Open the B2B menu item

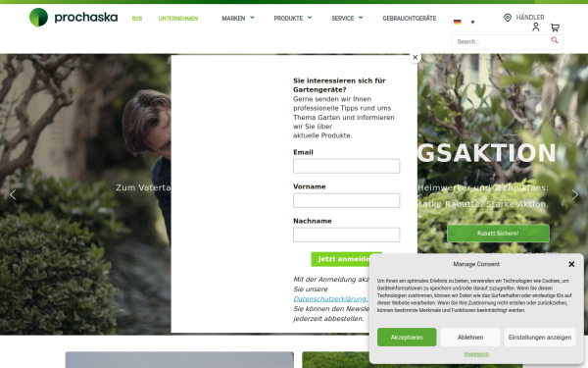(137, 19)
